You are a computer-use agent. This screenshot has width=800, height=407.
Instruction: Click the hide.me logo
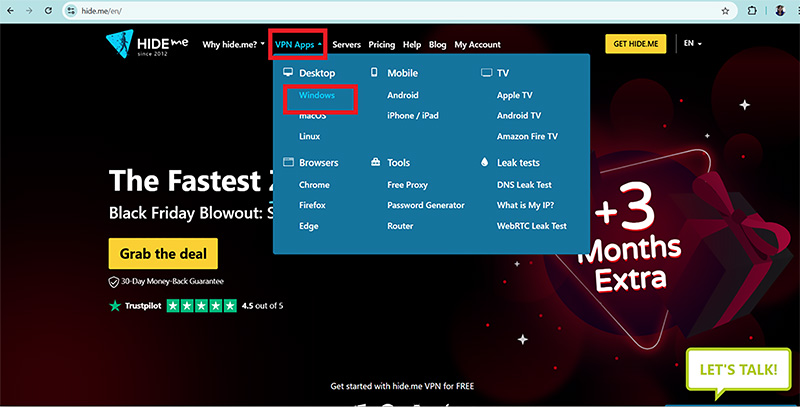pyautogui.click(x=147, y=43)
